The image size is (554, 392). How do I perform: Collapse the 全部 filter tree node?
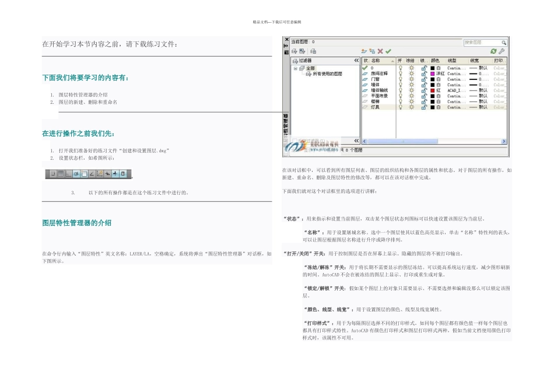point(296,68)
